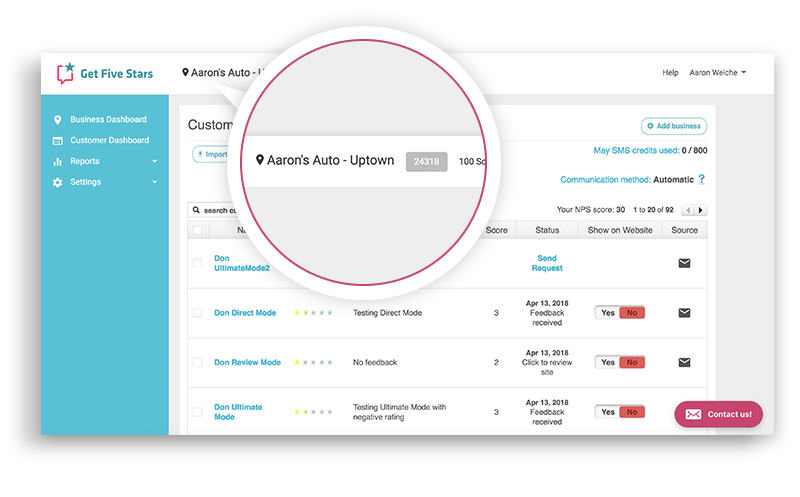
Task: Click the search magnifier icon
Action: click(196, 210)
